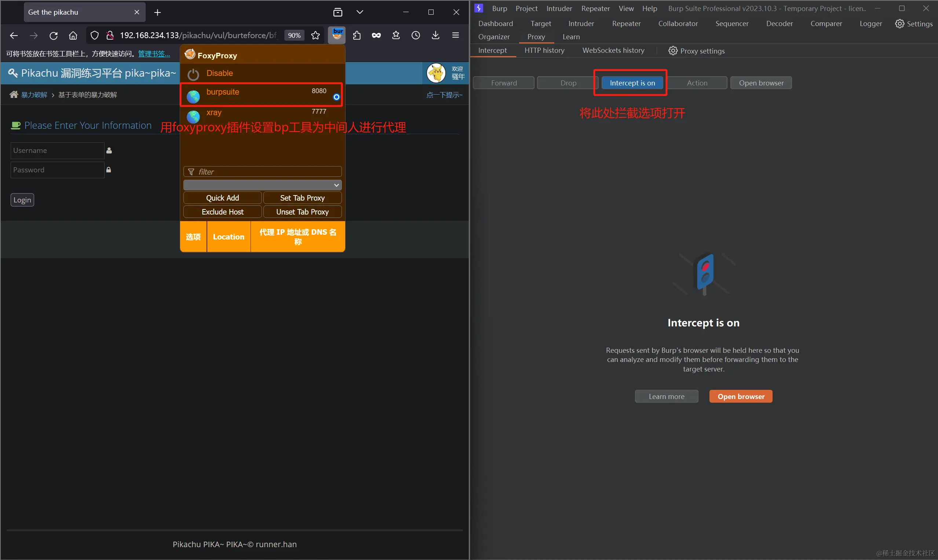Click the Password input field
938x560 pixels.
[x=57, y=170]
